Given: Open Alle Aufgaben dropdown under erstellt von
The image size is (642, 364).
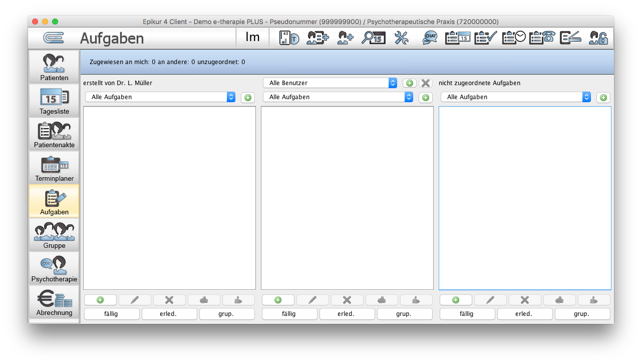Looking at the screenshot, I should click(160, 97).
